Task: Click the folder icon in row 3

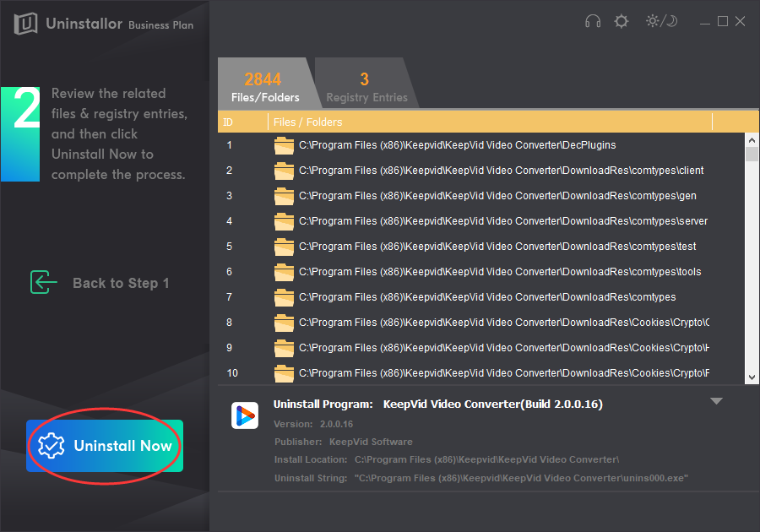Action: pyautogui.click(x=284, y=196)
